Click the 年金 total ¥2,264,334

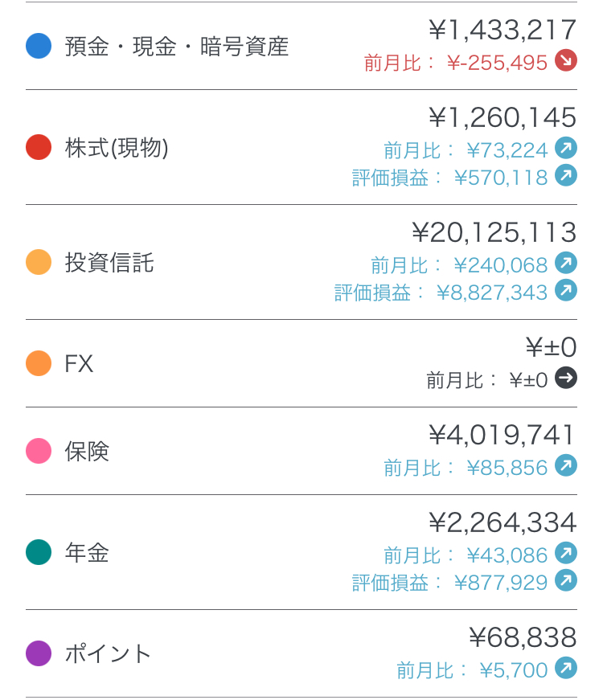(x=503, y=522)
